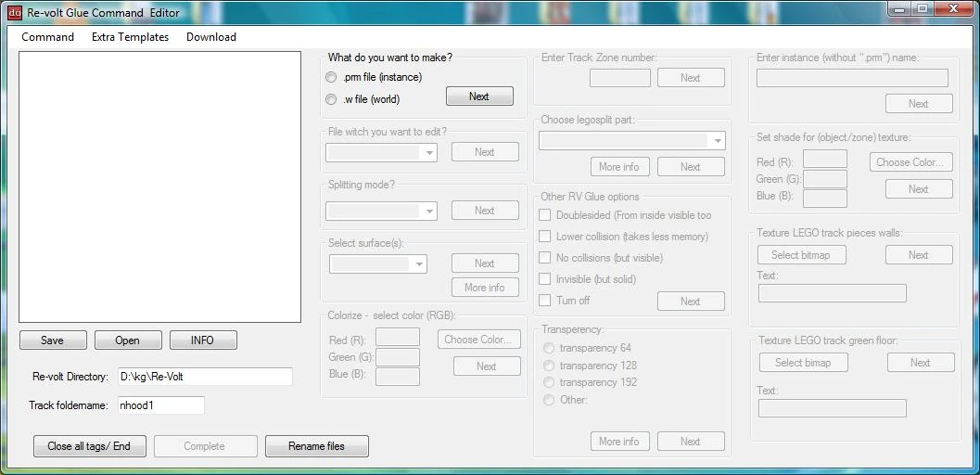Click the Re-volt Directory input field

pos(205,377)
